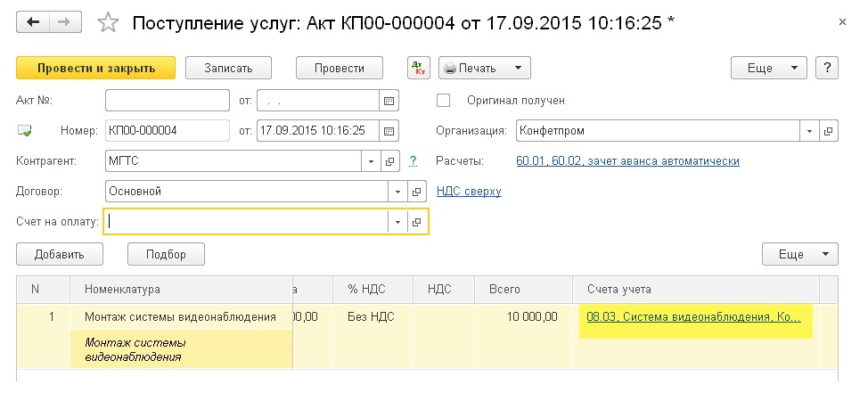Open the Контрагент МГТС record via its open icon
This screenshot has width=868, height=393.
pos(389,161)
